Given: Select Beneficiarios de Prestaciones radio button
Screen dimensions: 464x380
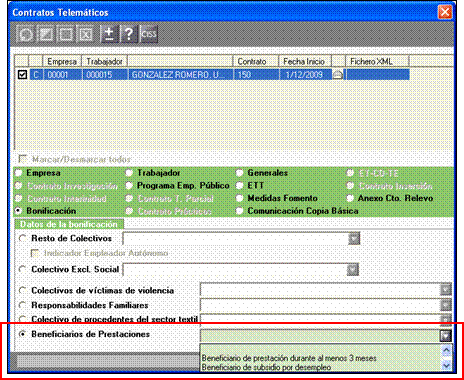Looking at the screenshot, I should tap(23, 334).
